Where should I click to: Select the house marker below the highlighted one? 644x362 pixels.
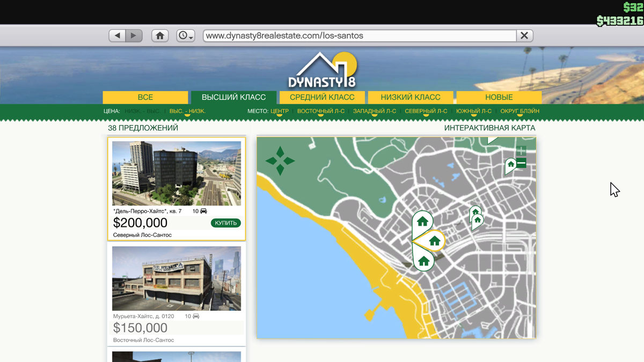(423, 261)
